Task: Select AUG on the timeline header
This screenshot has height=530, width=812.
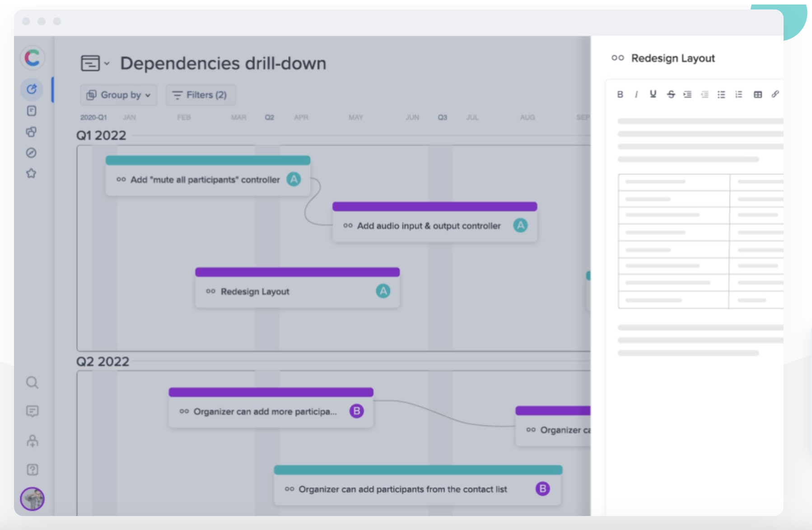Action: click(x=527, y=117)
